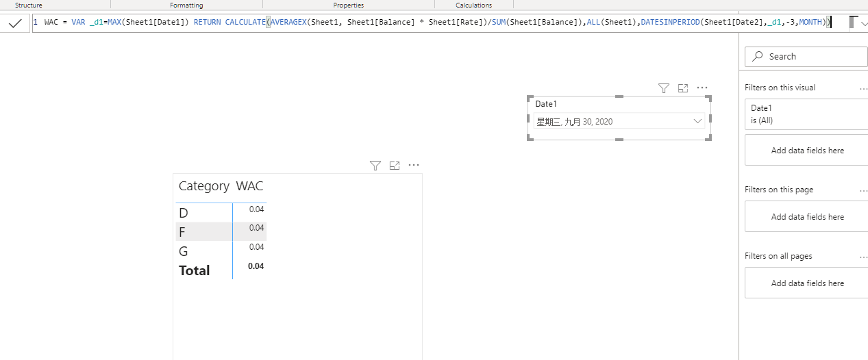The width and height of the screenshot is (868, 360).
Task: Click the bold 0.04 total value
Action: [256, 266]
